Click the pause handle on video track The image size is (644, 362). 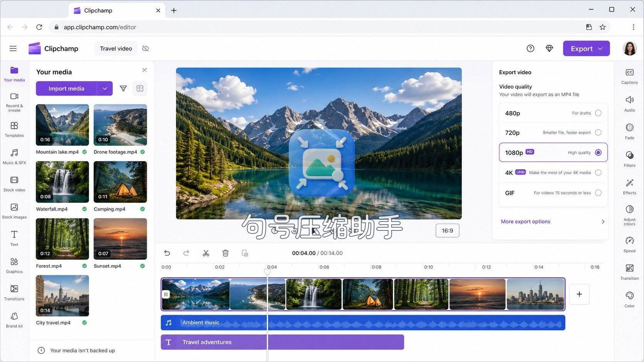coord(166,294)
